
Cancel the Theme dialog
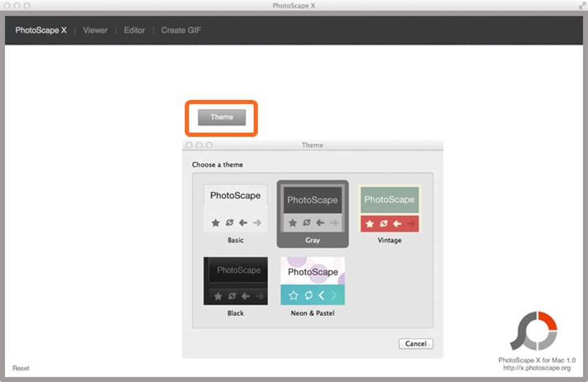pyautogui.click(x=416, y=343)
